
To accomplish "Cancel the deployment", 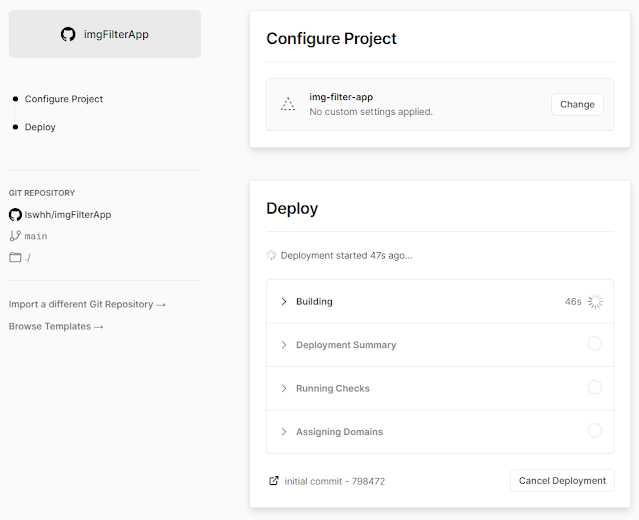I will [562, 481].
